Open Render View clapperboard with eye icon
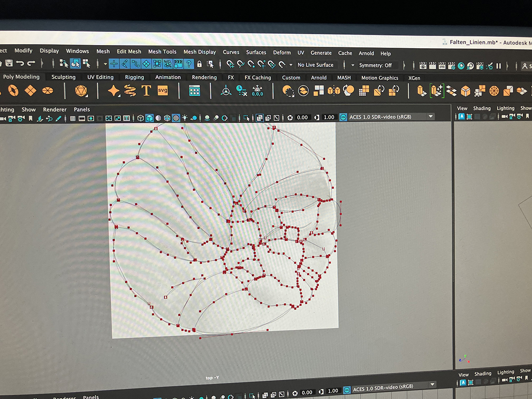This screenshot has height=399, width=532. click(x=423, y=65)
